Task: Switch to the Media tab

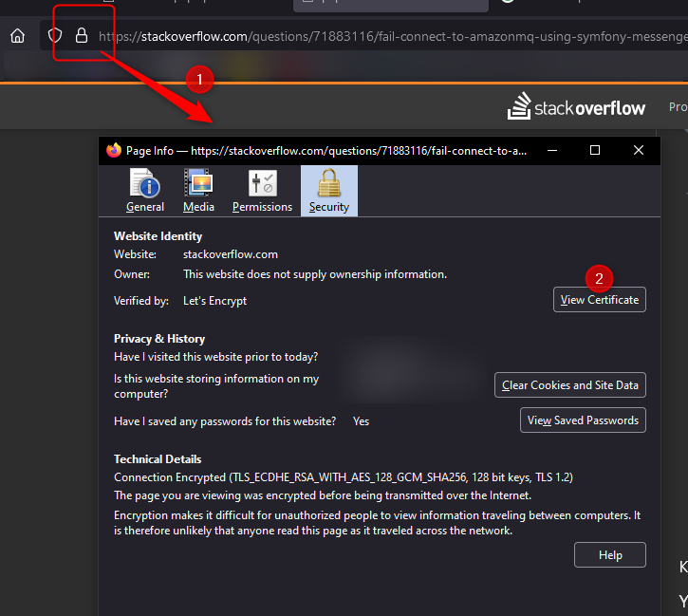Action: (198, 191)
